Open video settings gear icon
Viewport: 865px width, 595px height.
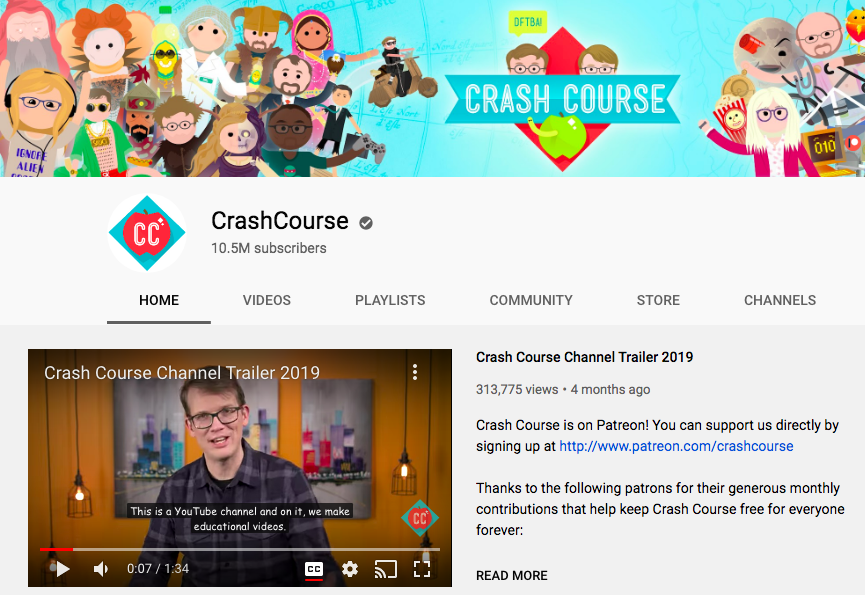click(x=350, y=569)
